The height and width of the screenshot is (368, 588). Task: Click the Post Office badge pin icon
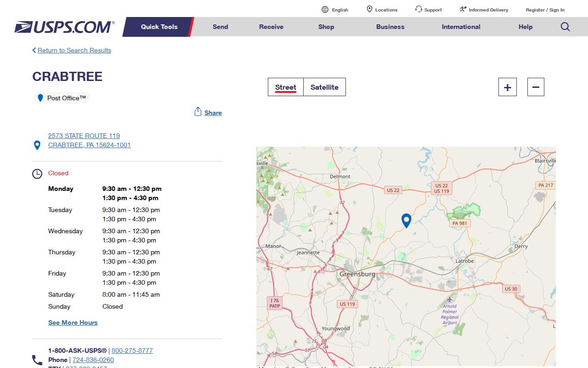[40, 98]
